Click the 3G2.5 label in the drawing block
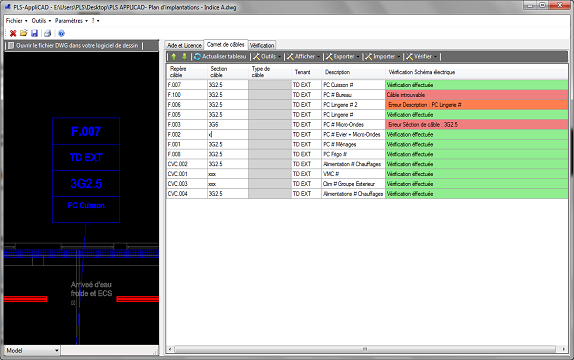The width and height of the screenshot is (574, 360). tap(86, 183)
